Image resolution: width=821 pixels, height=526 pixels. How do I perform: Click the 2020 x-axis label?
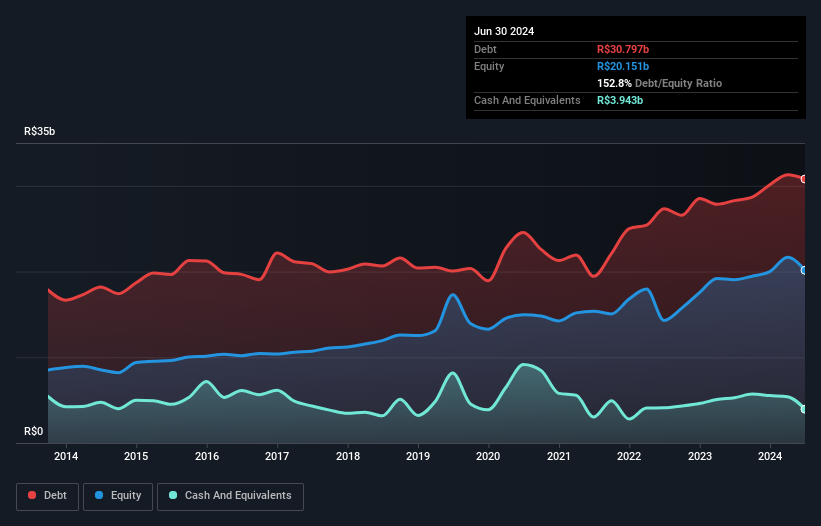[x=488, y=456]
